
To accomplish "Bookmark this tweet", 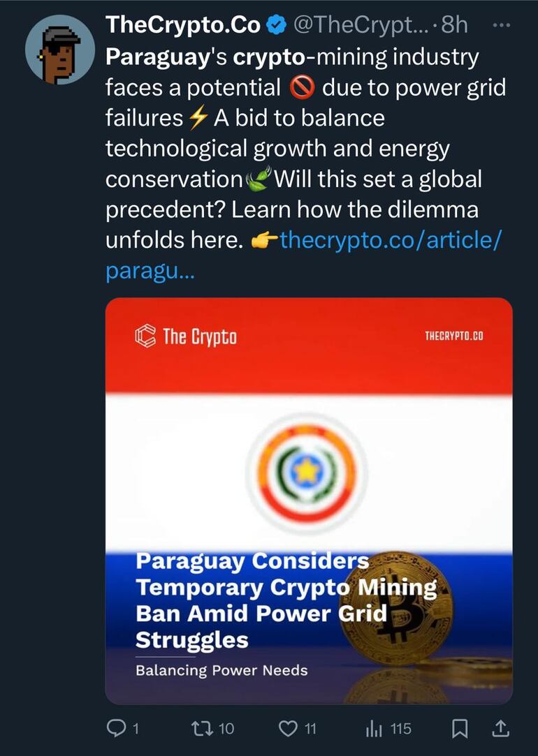I will (460, 729).
